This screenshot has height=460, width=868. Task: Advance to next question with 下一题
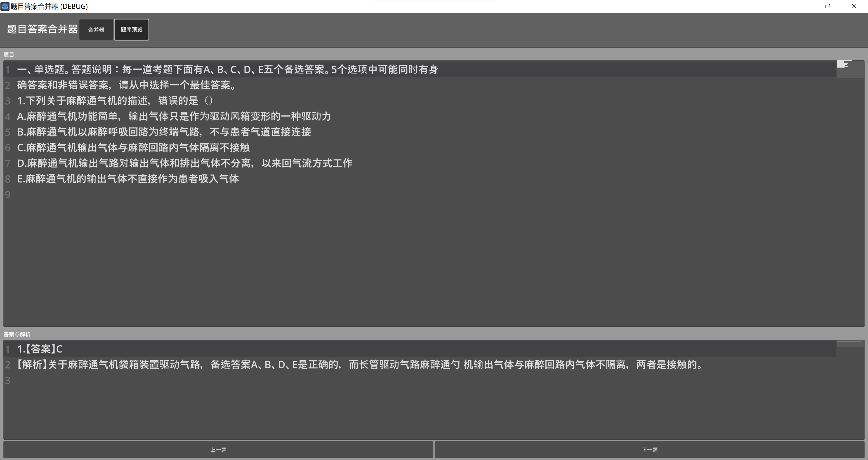(649, 450)
